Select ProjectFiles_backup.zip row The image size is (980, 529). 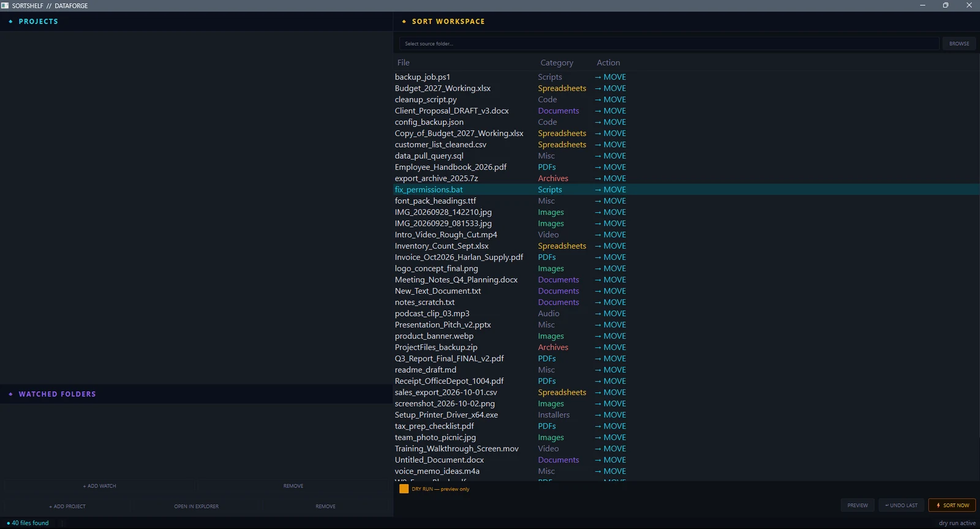point(686,348)
